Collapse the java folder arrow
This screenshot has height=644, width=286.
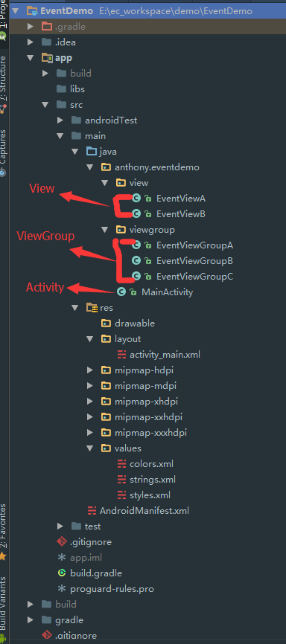[75, 152]
